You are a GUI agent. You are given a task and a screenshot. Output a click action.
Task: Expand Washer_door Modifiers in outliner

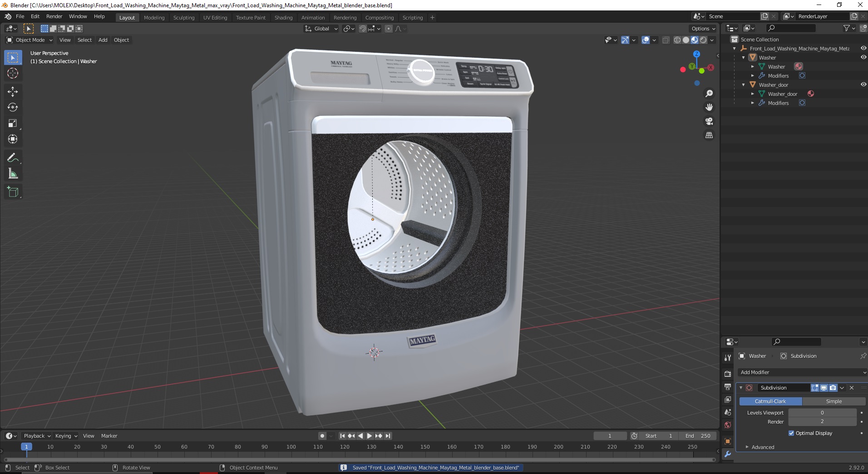[x=752, y=103]
